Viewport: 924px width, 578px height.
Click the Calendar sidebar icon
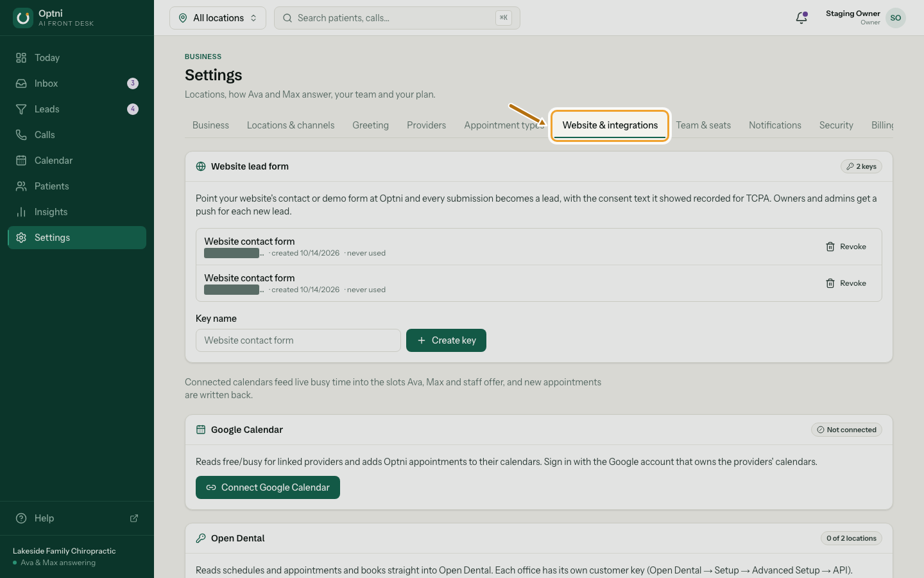pos(21,161)
